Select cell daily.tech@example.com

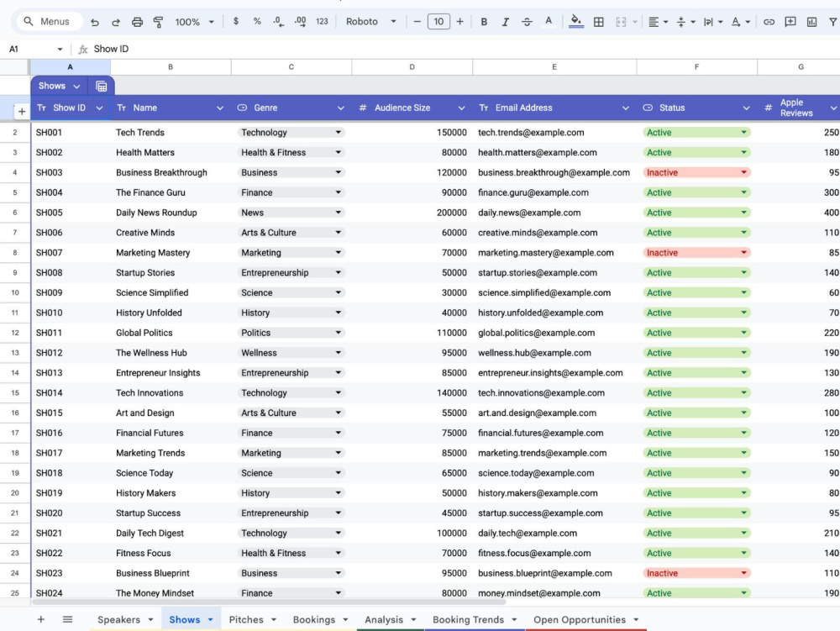pos(554,533)
